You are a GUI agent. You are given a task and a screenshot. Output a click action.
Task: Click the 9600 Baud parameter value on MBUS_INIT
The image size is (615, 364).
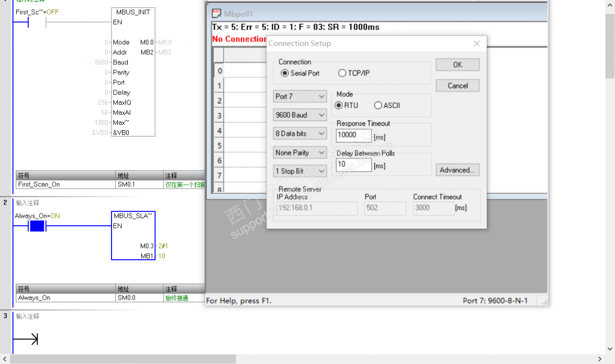tap(101, 62)
